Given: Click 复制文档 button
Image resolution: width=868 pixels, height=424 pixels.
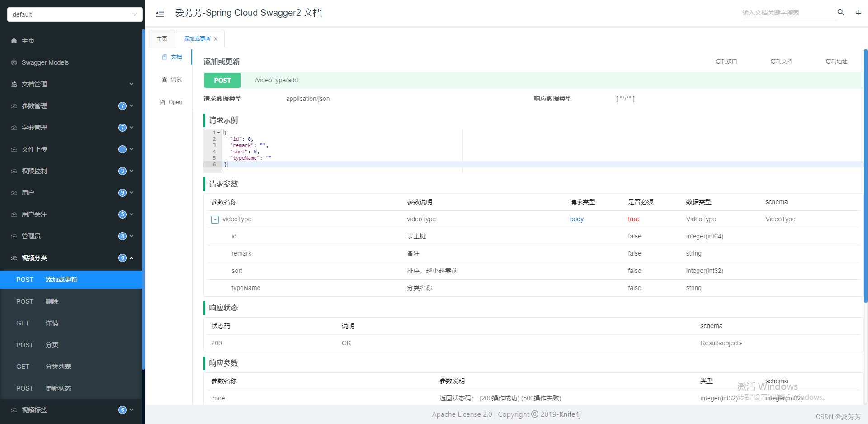Looking at the screenshot, I should 781,62.
